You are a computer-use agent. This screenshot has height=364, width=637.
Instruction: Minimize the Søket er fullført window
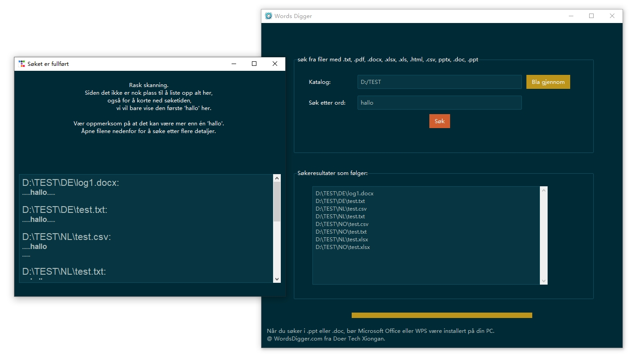coord(234,64)
